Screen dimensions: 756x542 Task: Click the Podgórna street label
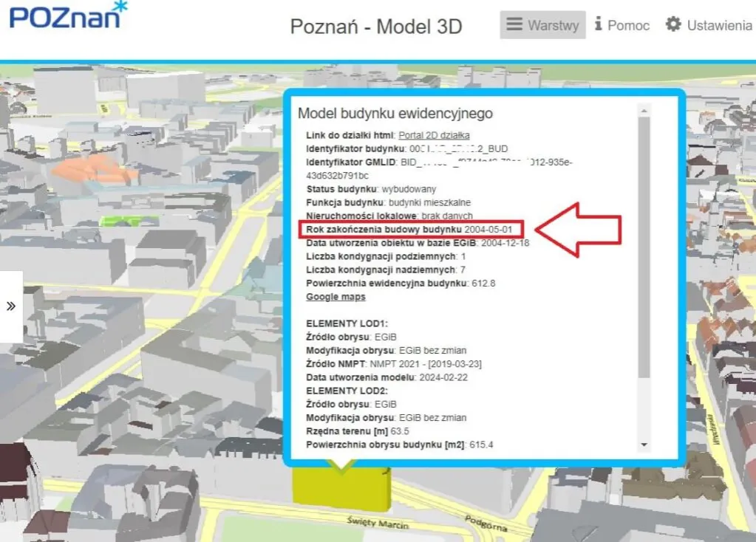pos(484,525)
